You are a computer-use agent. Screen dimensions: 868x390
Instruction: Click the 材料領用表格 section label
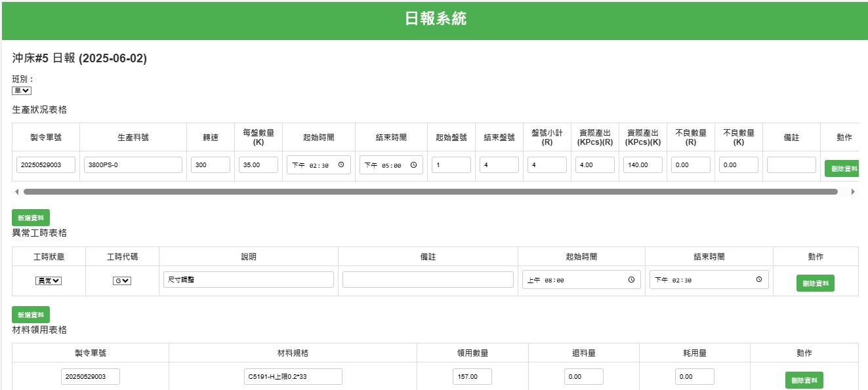point(39,330)
